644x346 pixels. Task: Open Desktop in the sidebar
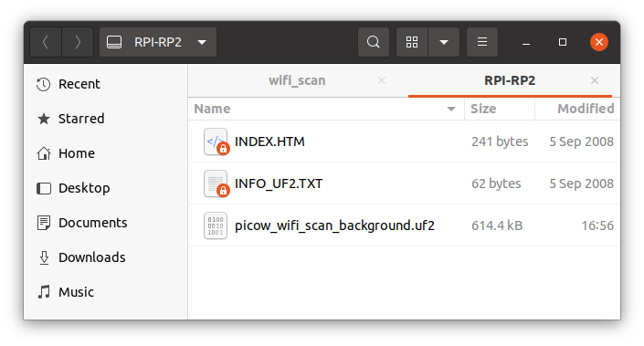point(84,188)
